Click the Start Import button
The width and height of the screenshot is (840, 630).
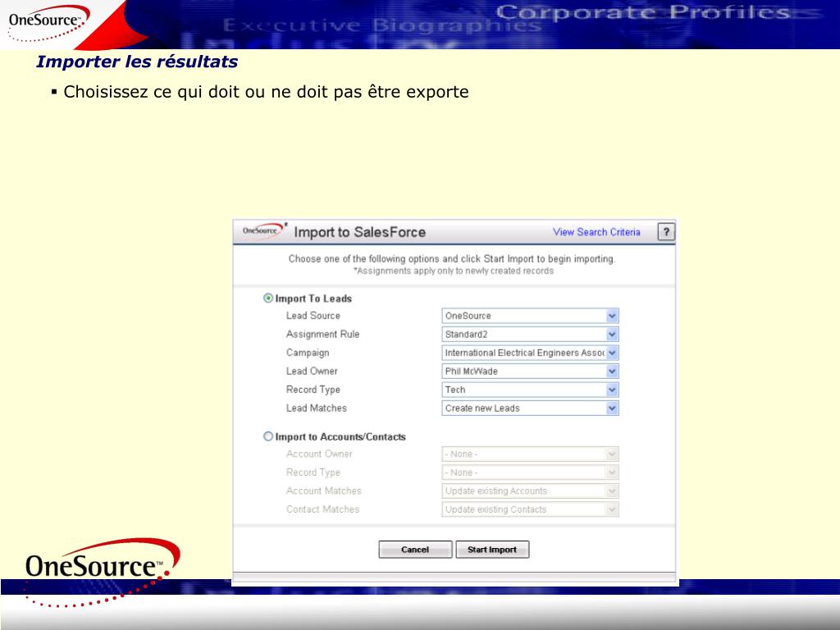[492, 550]
